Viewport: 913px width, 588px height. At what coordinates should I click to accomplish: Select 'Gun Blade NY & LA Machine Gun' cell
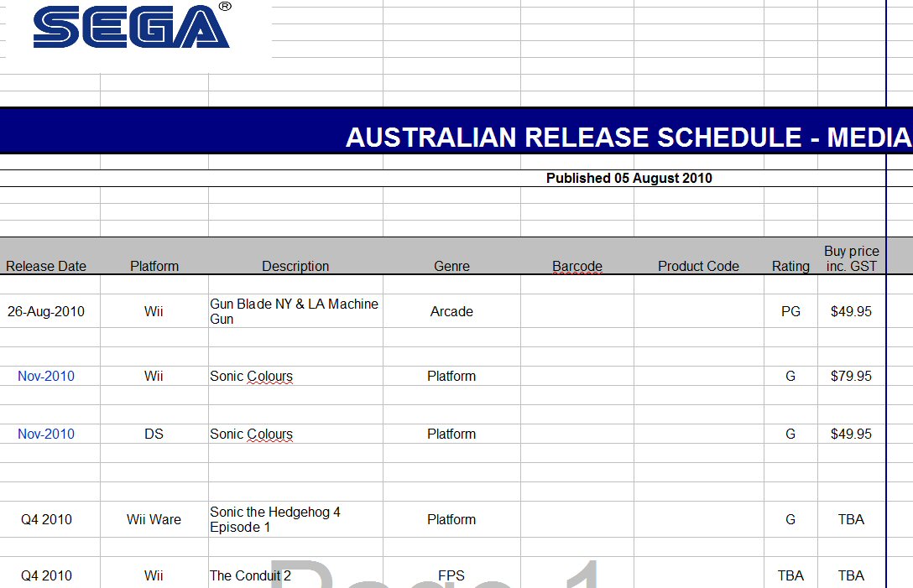[295, 311]
